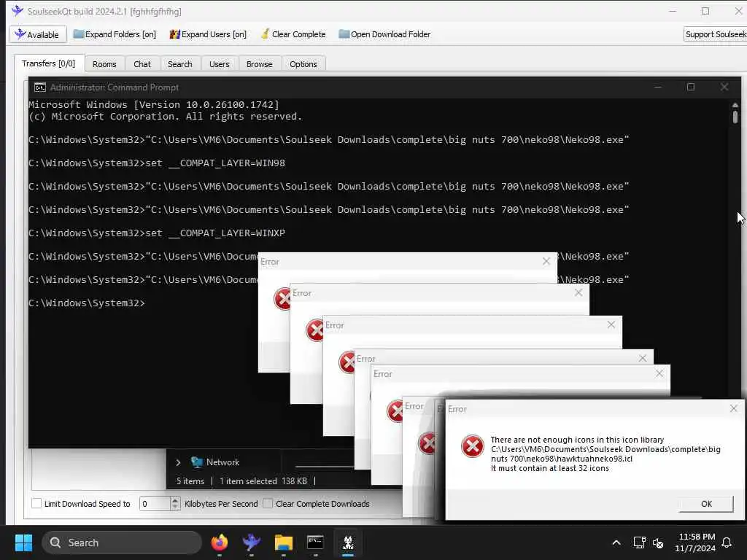Show hidden system tray icons
This screenshot has width=747, height=560.
(616, 542)
